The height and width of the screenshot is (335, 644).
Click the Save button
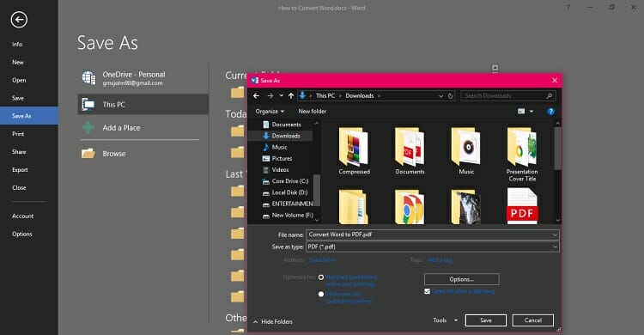486,320
